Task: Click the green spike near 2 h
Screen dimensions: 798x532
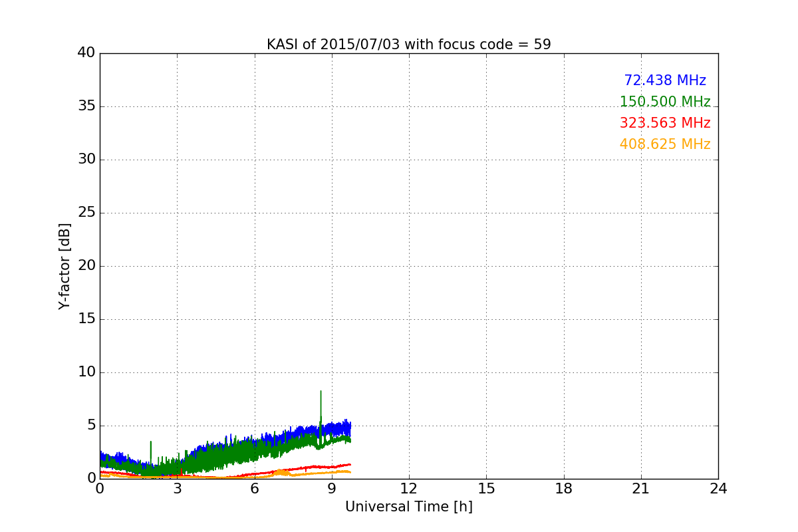Action: (151, 442)
